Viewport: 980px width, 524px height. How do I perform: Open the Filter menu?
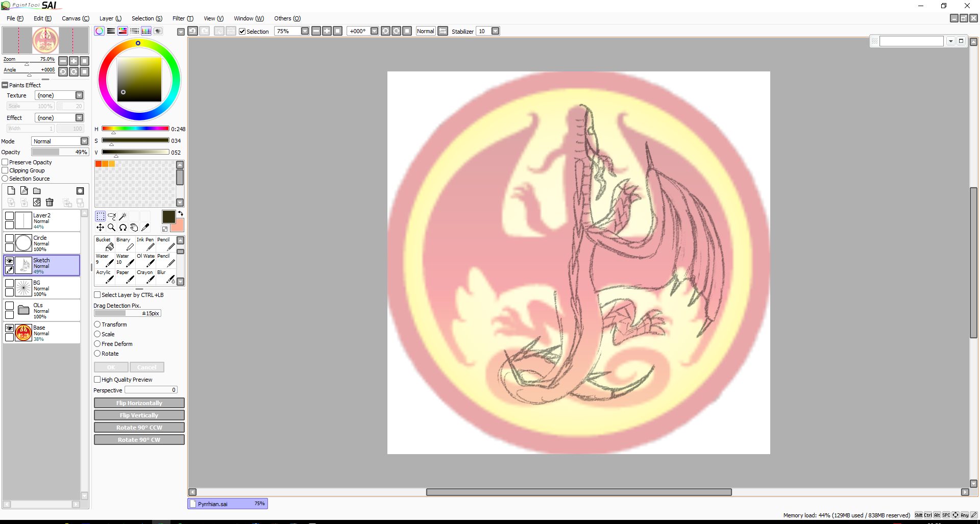[x=182, y=18]
